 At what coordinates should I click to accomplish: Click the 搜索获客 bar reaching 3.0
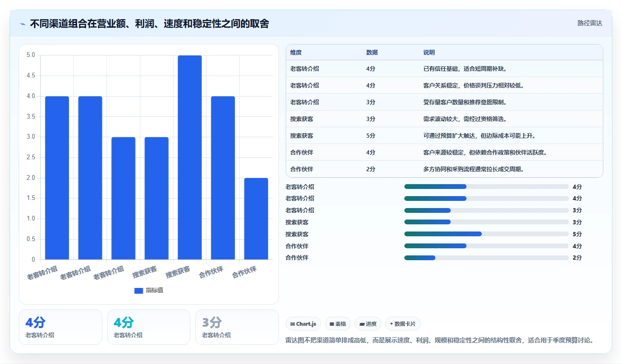156,199
